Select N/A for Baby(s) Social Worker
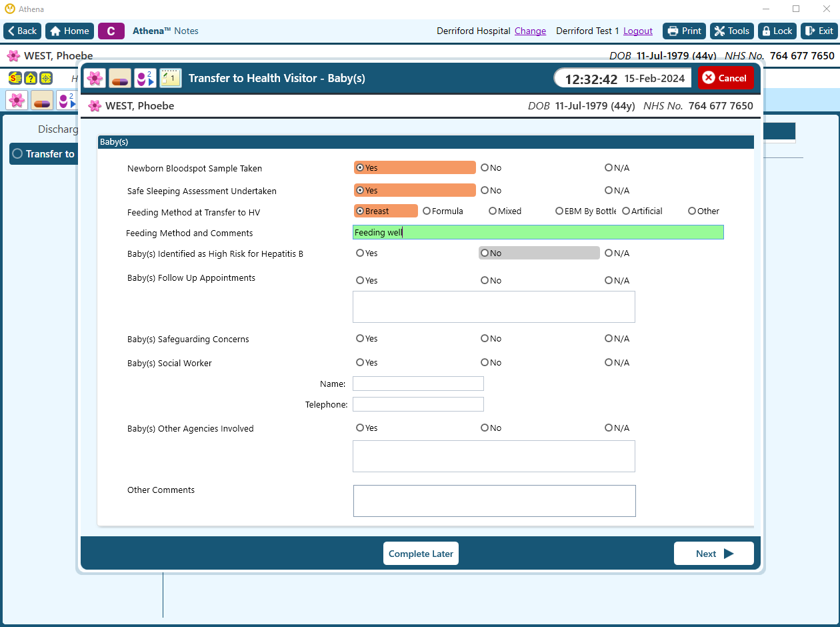This screenshot has width=840, height=627. (x=617, y=363)
